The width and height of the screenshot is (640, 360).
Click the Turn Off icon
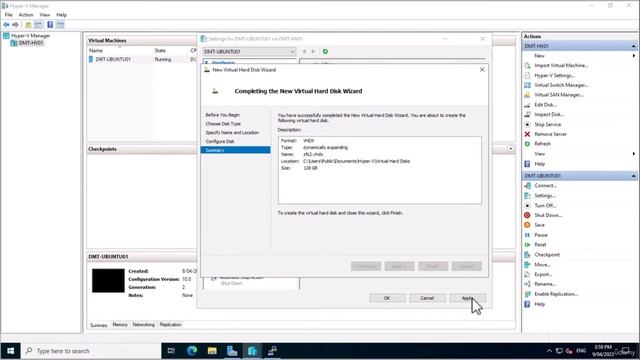click(527, 206)
